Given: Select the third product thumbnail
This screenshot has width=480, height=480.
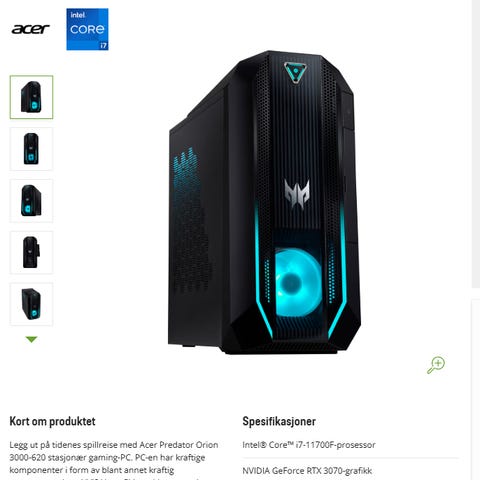Looking at the screenshot, I should (31, 201).
